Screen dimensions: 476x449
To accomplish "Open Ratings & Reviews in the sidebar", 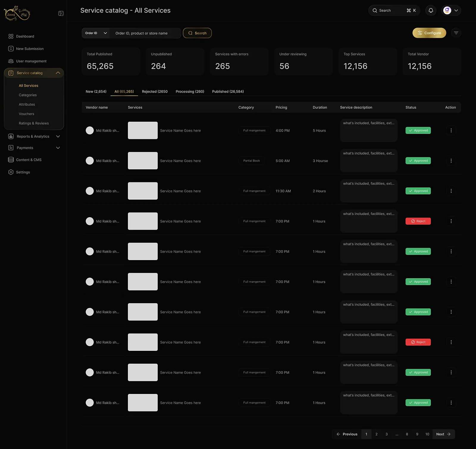I will (x=34, y=123).
